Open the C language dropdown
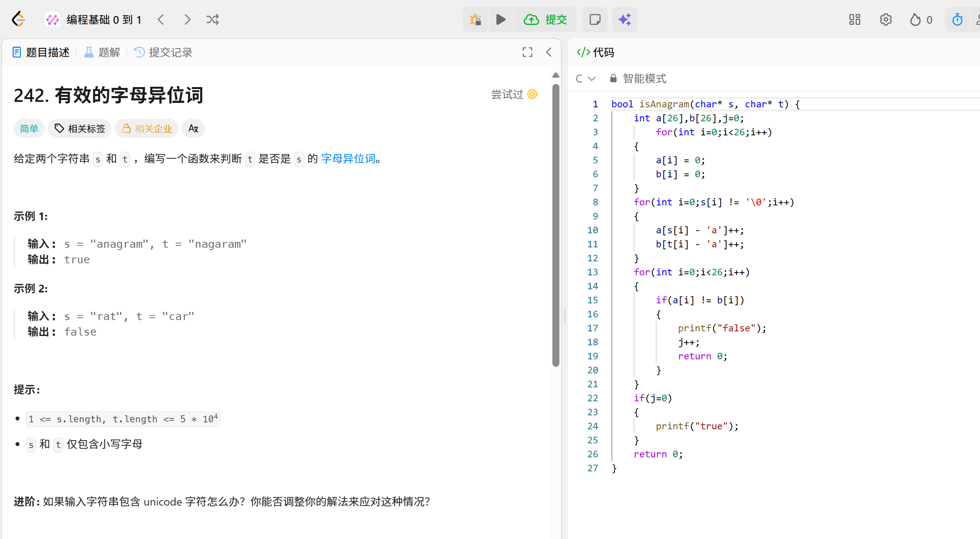The height and width of the screenshot is (539, 980). [585, 79]
